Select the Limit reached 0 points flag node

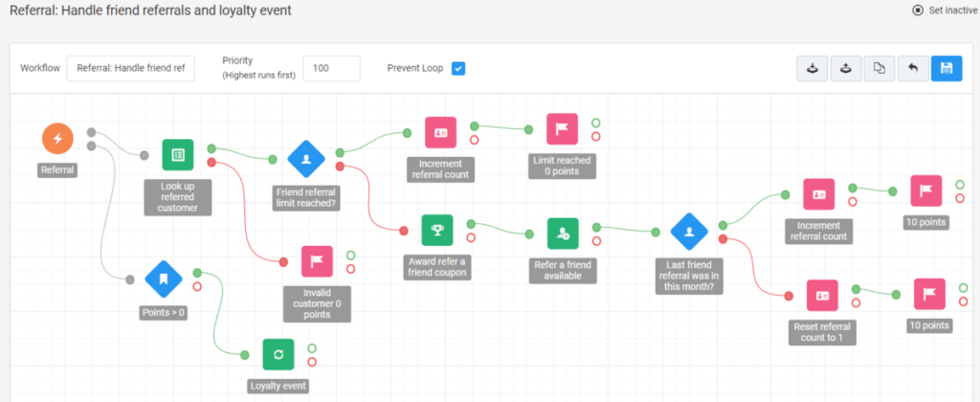pos(562,129)
